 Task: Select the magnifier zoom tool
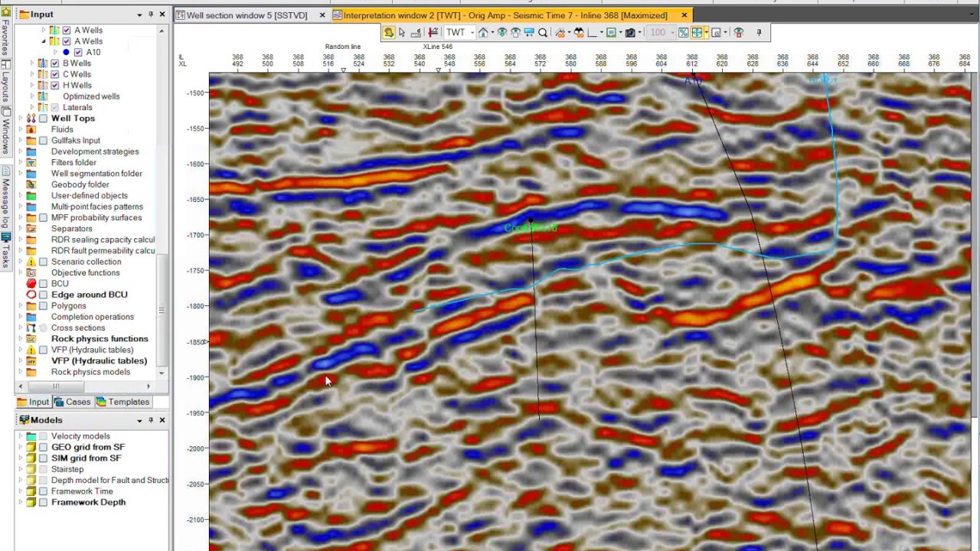543,32
